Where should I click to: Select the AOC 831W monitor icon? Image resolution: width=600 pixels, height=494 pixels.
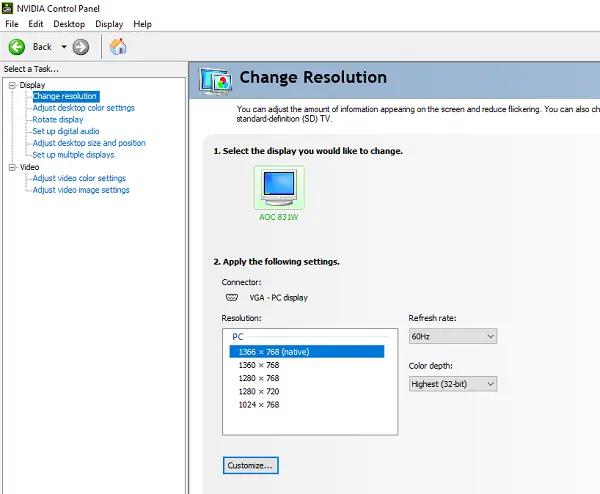point(279,187)
